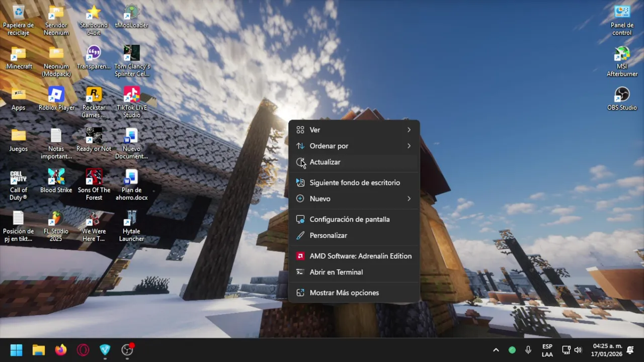
Task: Show hidden system tray icons
Action: pyautogui.click(x=496, y=350)
